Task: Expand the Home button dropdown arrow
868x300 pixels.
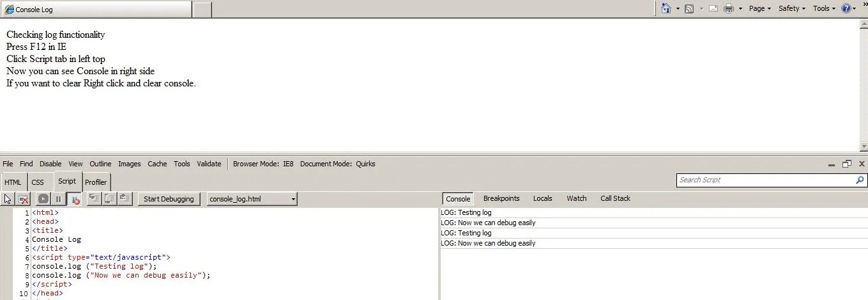Action: pyautogui.click(x=678, y=9)
